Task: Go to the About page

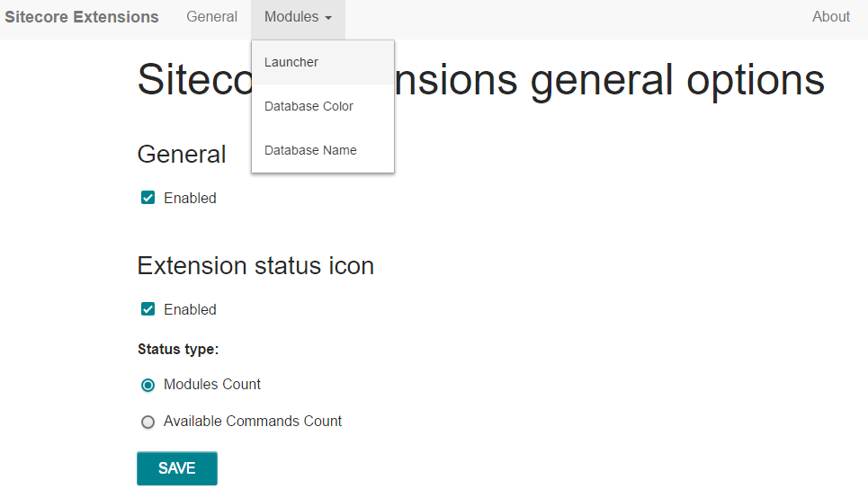Action: 830,17
